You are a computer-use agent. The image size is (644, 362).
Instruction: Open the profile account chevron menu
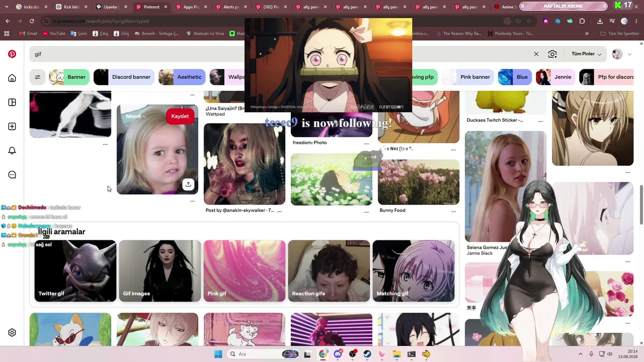pos(629,54)
